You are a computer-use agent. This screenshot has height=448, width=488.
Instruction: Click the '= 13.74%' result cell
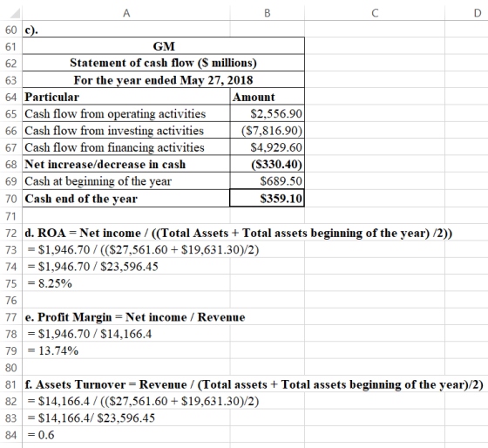(x=53, y=350)
